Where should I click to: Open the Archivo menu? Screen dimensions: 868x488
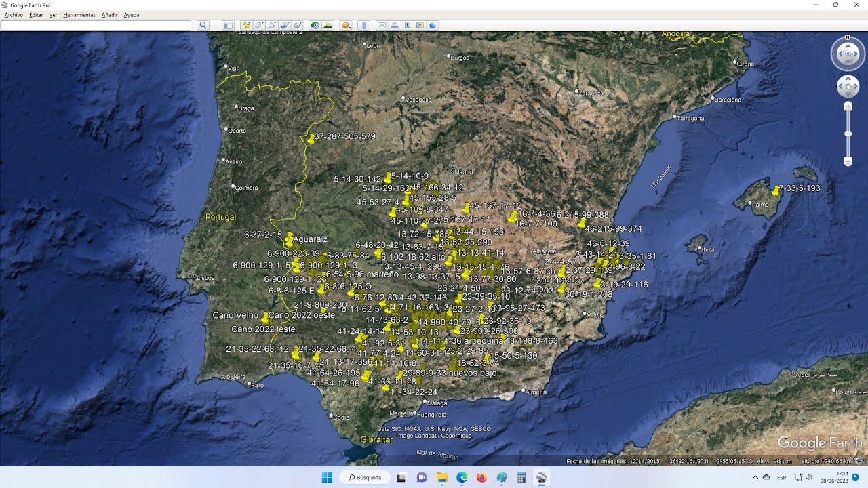pos(14,14)
